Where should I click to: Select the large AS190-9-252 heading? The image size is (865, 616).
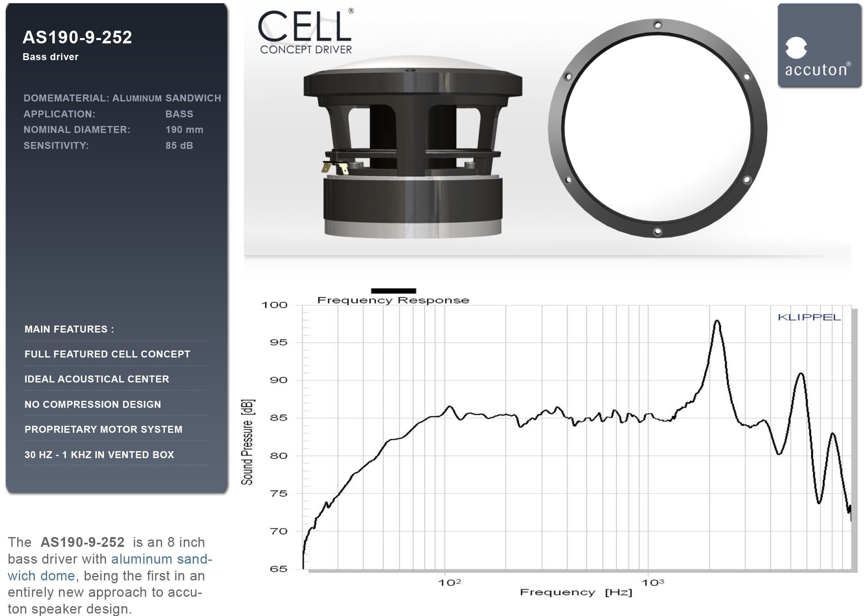[77, 37]
